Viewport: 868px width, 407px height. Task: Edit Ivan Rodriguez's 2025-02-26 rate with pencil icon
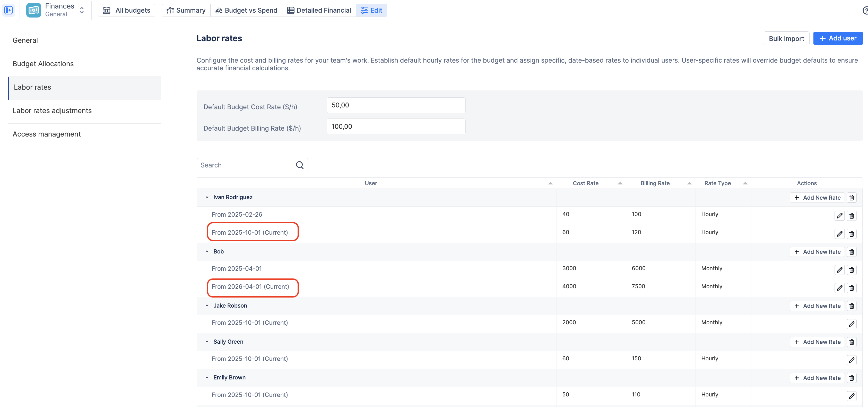click(x=839, y=215)
